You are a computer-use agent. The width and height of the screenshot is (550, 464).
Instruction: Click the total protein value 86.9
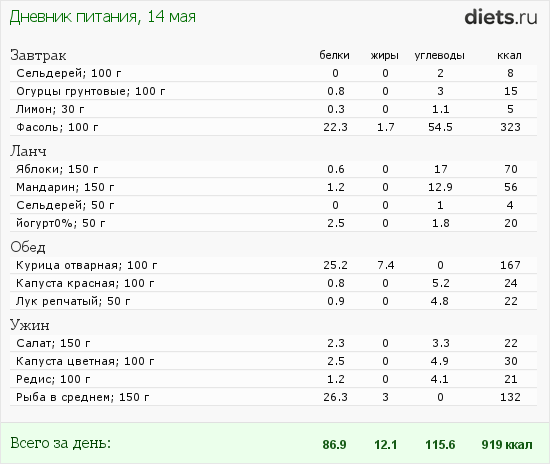[x=334, y=445]
